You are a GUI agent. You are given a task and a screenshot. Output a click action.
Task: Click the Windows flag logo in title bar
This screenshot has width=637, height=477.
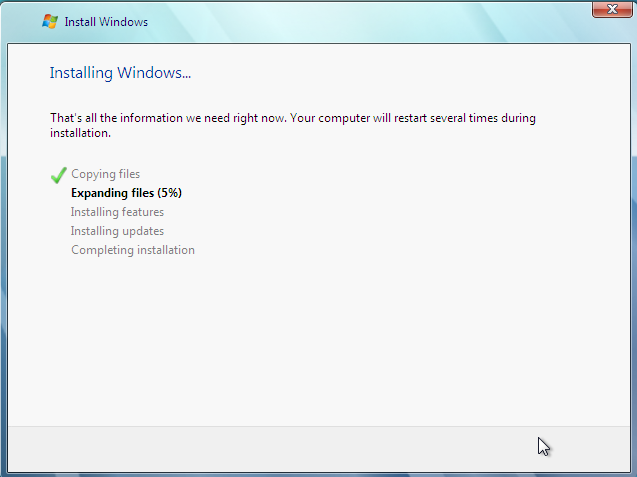click(50, 22)
